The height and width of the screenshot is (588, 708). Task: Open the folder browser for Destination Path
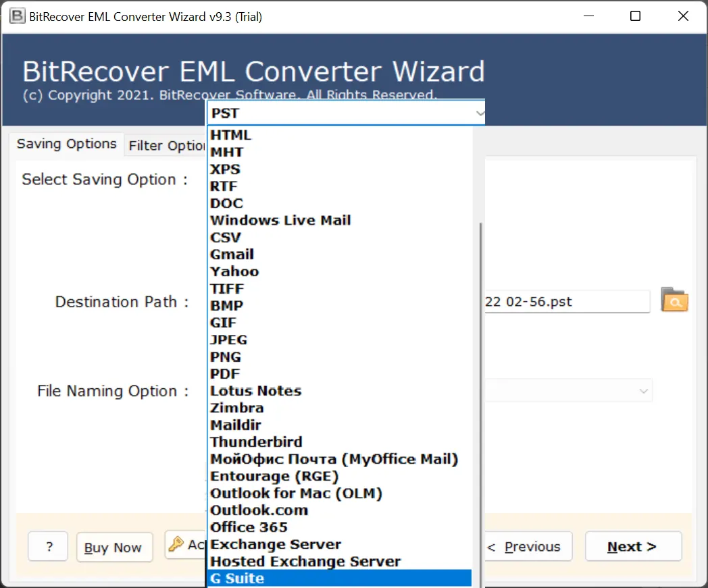pyautogui.click(x=674, y=302)
